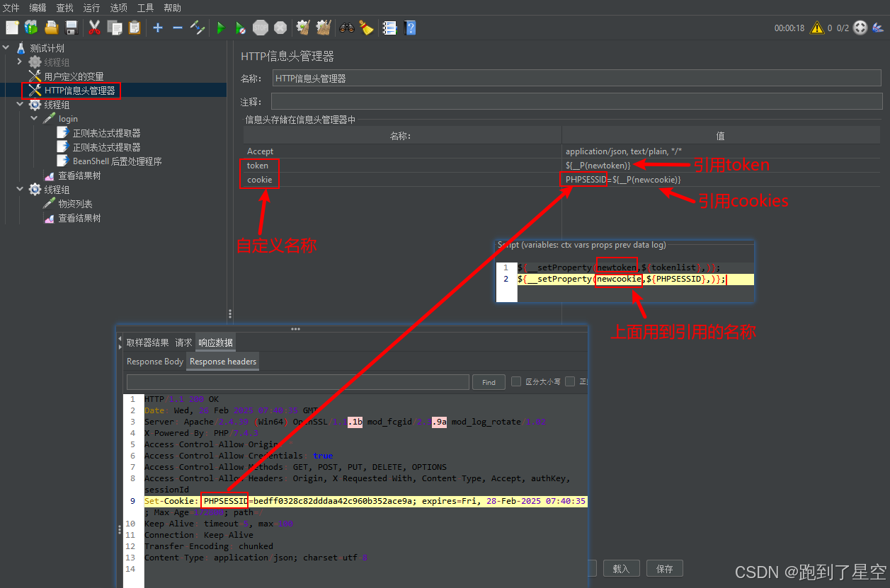Click the New test plan toolbar icon
The height and width of the screenshot is (588, 890).
coord(12,28)
